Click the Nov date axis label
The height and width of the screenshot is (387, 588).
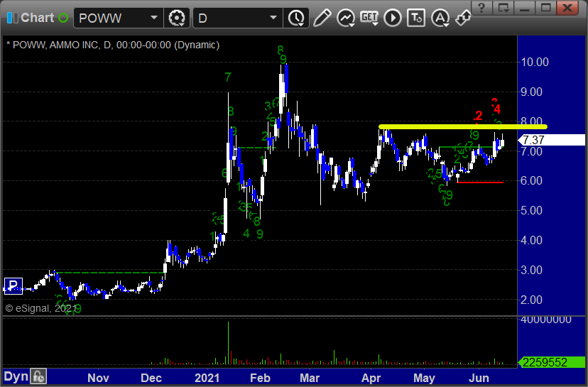coord(98,378)
